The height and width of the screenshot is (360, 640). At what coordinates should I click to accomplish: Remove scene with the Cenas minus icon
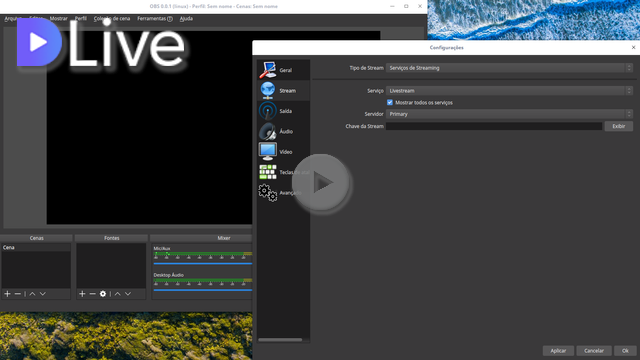pos(18,294)
